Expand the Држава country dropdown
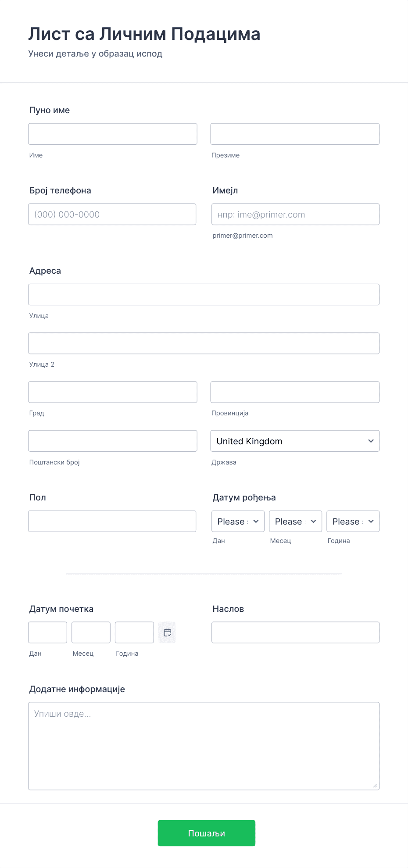Screen dimensions: 408x868 point(295,441)
